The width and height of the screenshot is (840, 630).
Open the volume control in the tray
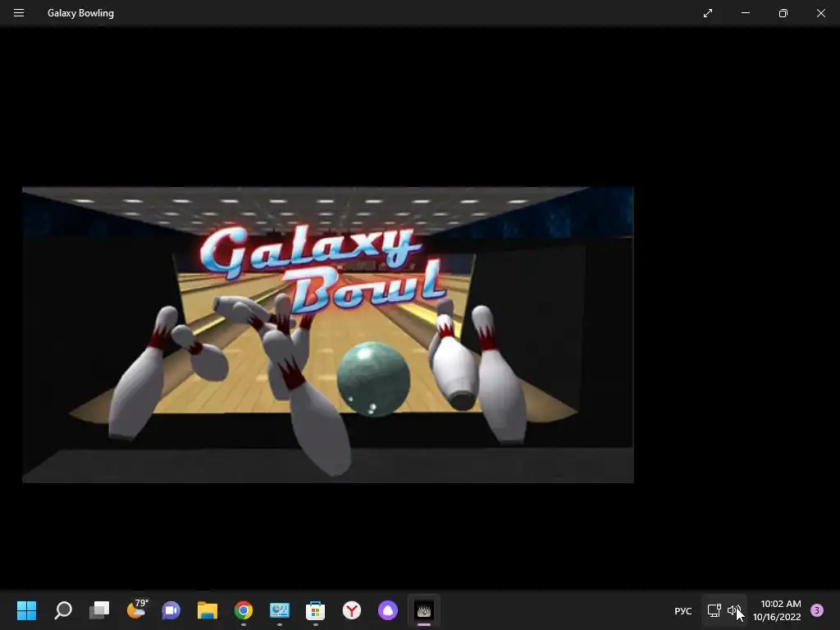(x=733, y=610)
